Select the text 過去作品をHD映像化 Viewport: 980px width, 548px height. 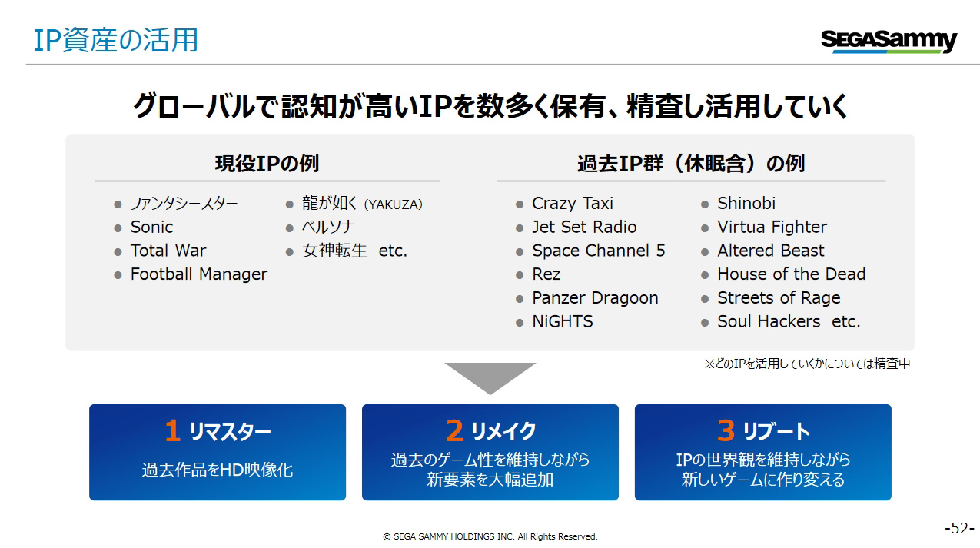[x=218, y=470]
